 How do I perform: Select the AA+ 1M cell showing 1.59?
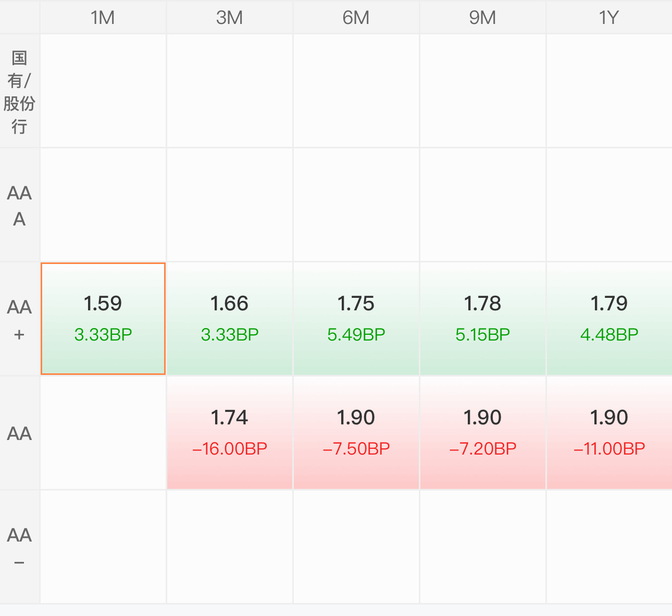(103, 319)
